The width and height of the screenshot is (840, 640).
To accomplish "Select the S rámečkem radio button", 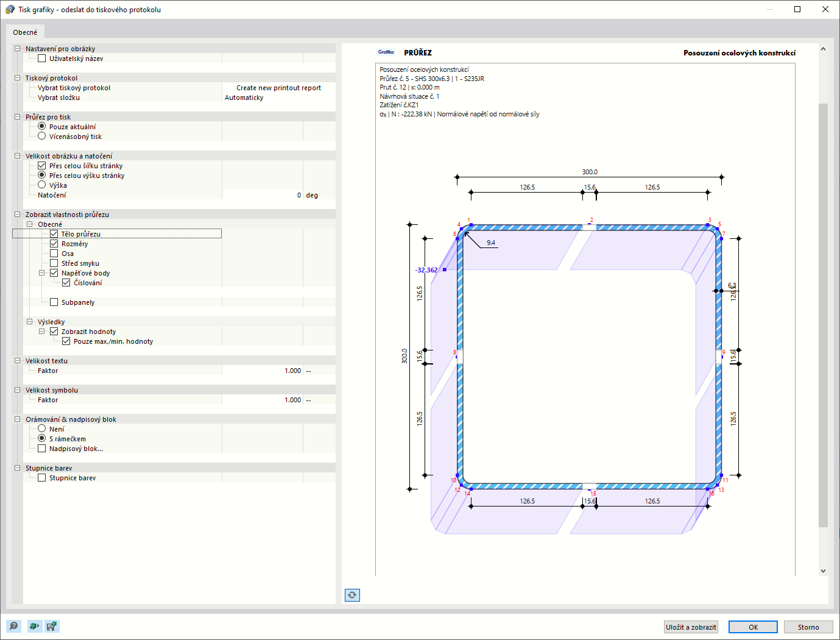I will point(42,438).
